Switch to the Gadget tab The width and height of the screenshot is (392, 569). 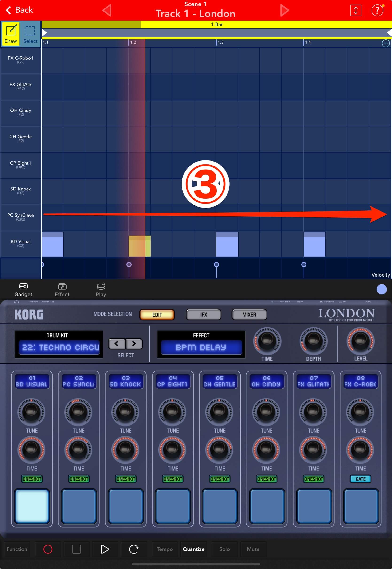click(23, 290)
